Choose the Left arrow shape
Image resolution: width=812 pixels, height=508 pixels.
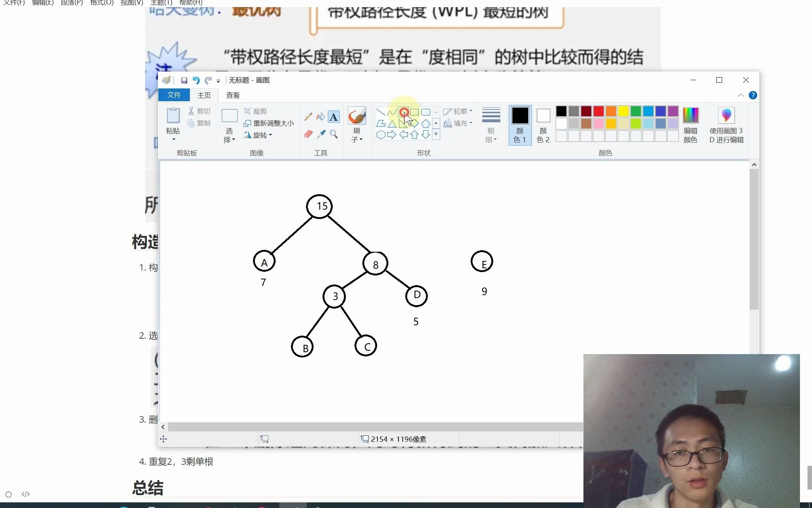[x=403, y=135]
